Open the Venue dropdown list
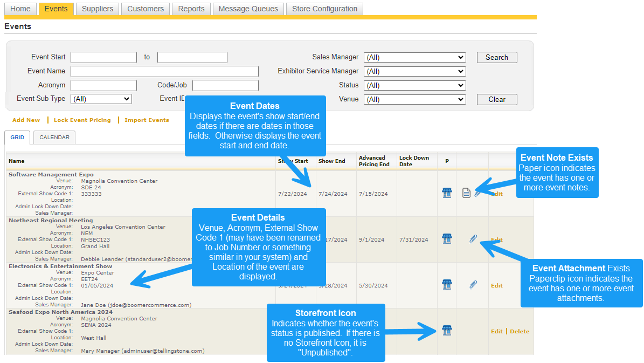 [414, 99]
